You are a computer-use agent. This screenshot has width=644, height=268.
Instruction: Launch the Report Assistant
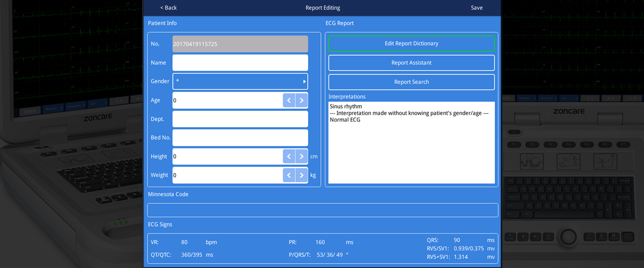(x=411, y=63)
